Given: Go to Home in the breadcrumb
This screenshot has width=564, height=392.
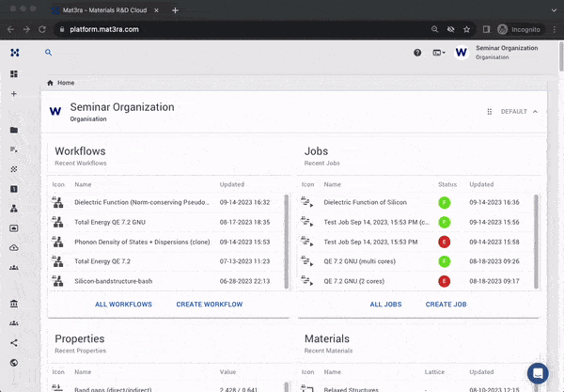Looking at the screenshot, I should point(66,83).
